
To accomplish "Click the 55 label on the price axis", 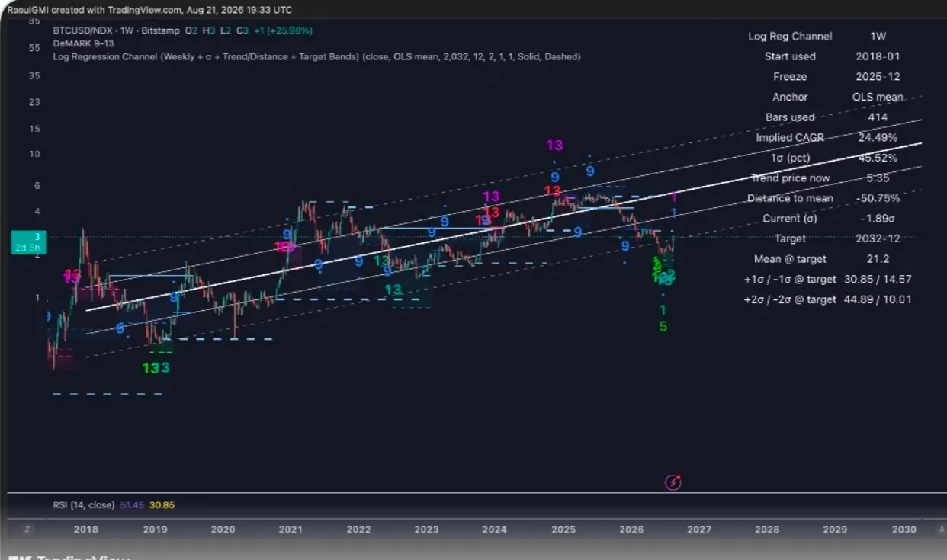I will (x=34, y=47).
